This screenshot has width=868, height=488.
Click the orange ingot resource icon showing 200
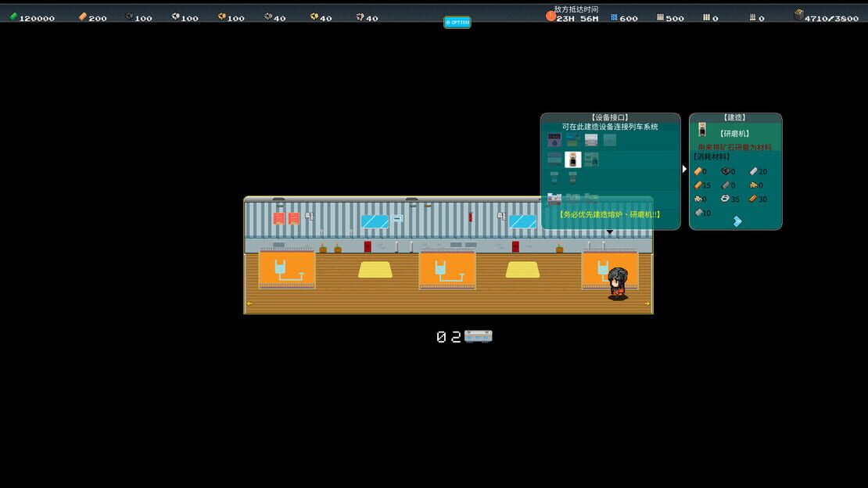pyautogui.click(x=82, y=17)
